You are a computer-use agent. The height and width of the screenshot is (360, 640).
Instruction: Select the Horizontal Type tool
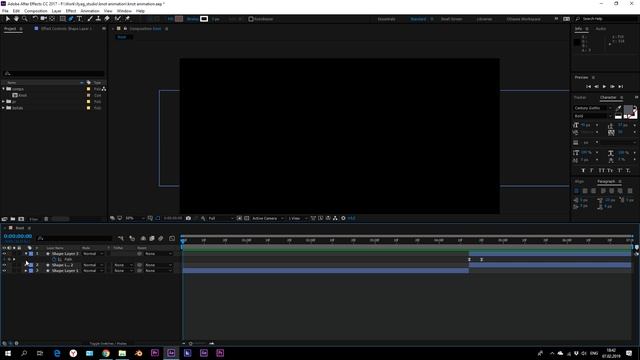tap(79, 19)
